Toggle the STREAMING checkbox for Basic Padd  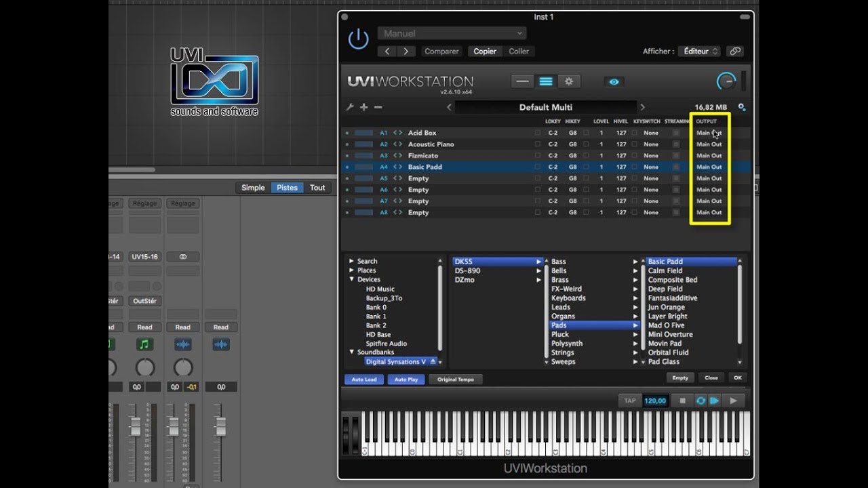coord(675,167)
